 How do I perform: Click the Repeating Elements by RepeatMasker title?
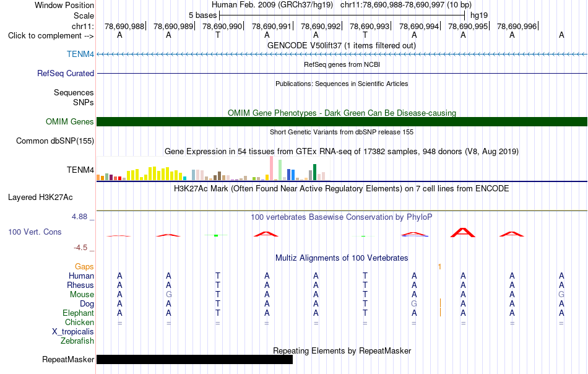pos(342,350)
